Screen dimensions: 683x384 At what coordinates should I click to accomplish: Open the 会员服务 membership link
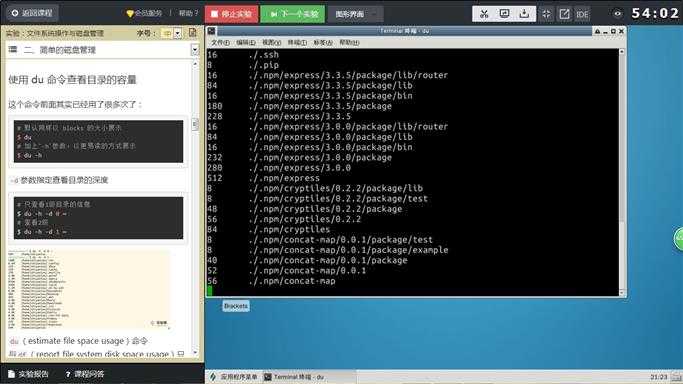click(x=144, y=13)
